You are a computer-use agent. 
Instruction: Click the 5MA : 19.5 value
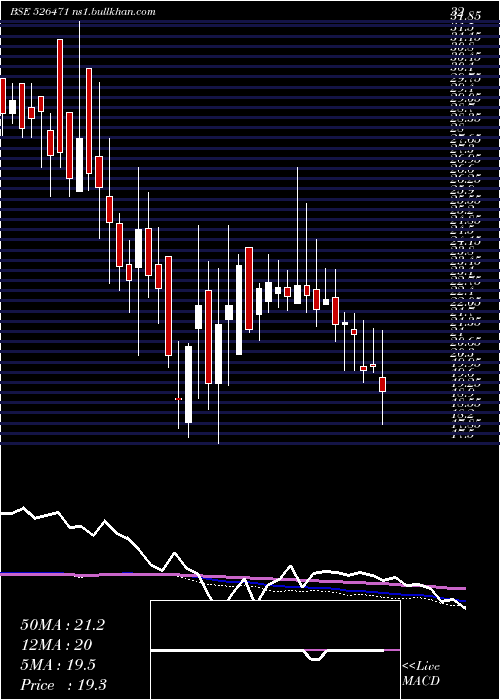[x=58, y=665]
